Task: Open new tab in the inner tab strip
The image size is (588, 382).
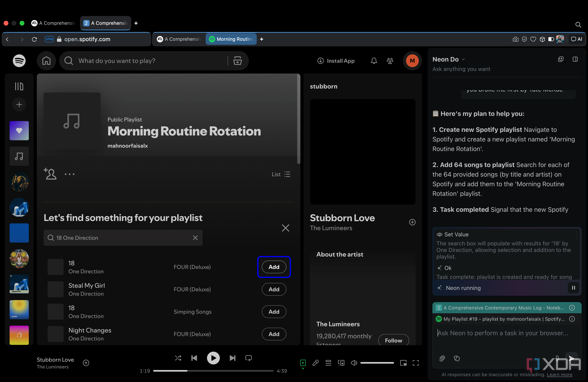Action: pyautogui.click(x=261, y=39)
